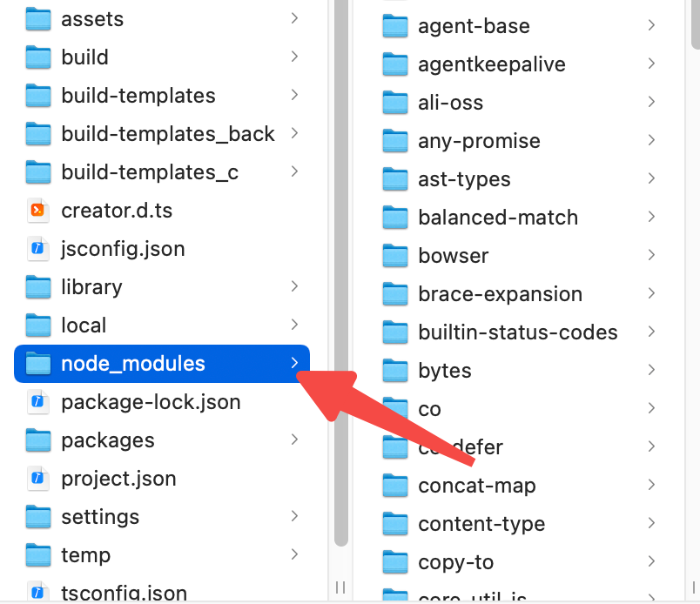Screen dimensions: 700x604
Task: Click the ali-oss folder icon
Action: [395, 103]
